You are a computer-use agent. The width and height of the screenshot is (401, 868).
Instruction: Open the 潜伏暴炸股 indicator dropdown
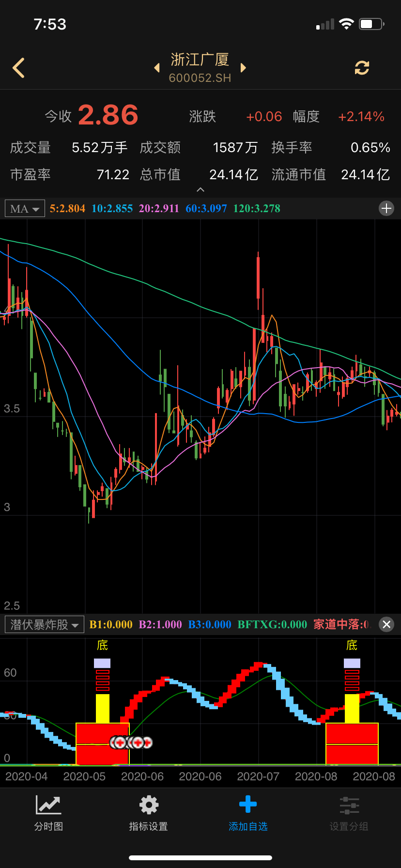(x=44, y=625)
